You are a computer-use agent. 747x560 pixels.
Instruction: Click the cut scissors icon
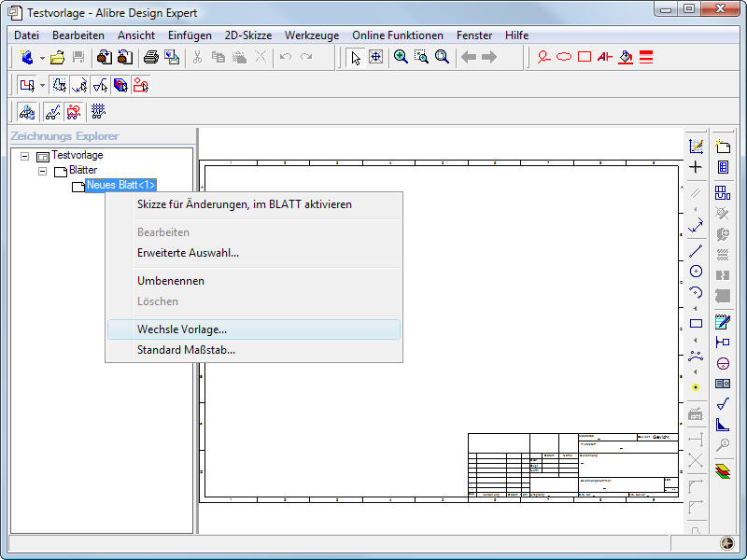[197, 57]
